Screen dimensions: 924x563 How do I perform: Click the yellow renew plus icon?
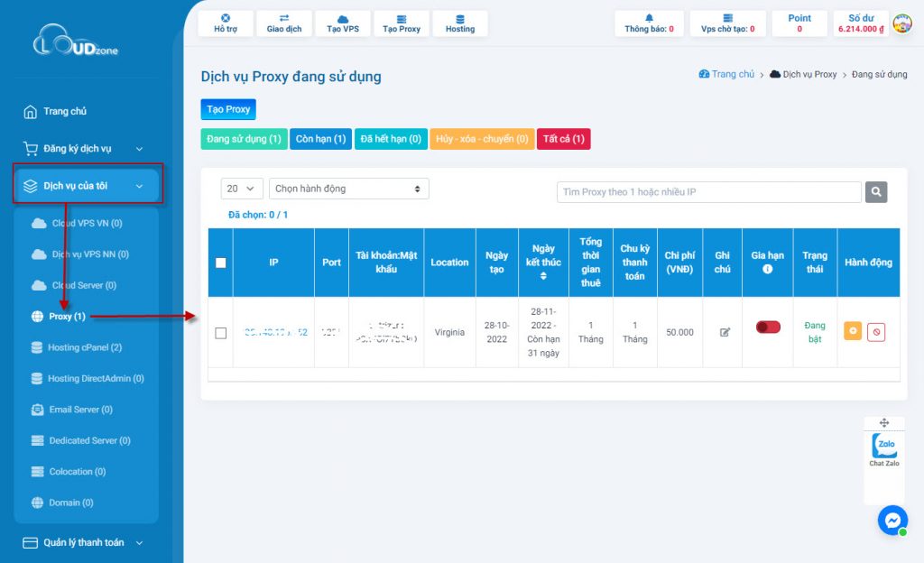[x=852, y=332]
